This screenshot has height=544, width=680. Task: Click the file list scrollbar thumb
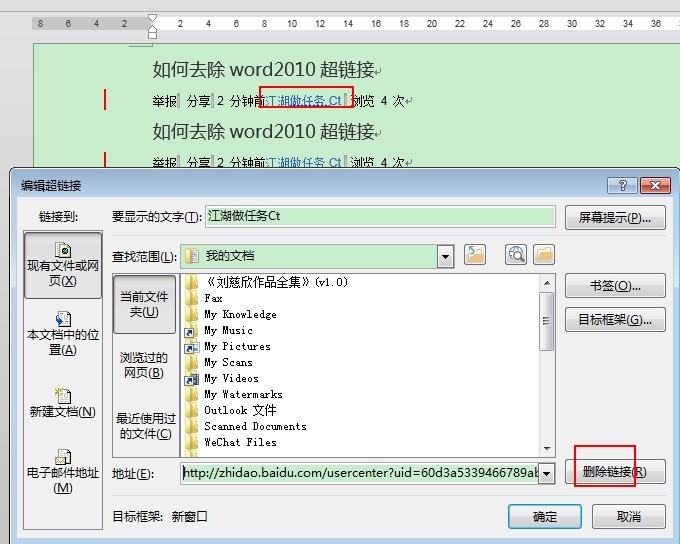tap(547, 321)
